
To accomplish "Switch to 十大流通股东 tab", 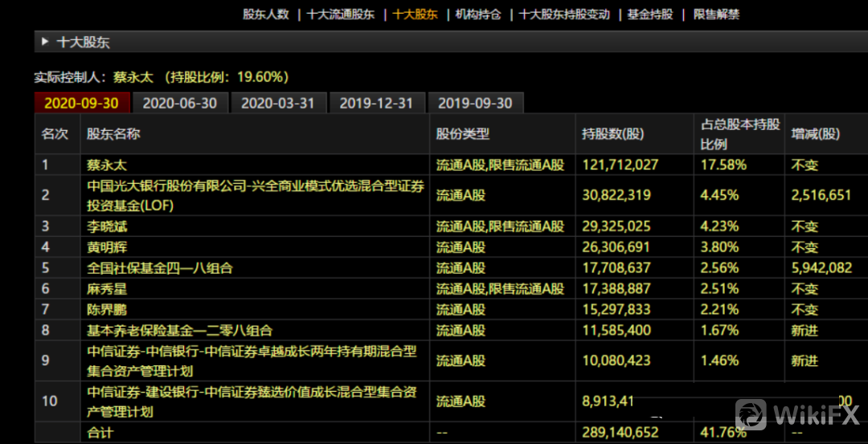I will (341, 14).
